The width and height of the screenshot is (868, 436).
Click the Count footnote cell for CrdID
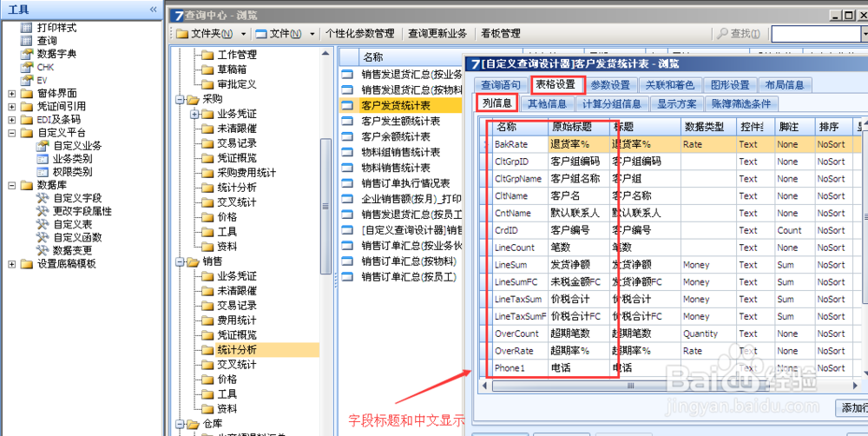pyautogui.click(x=793, y=230)
